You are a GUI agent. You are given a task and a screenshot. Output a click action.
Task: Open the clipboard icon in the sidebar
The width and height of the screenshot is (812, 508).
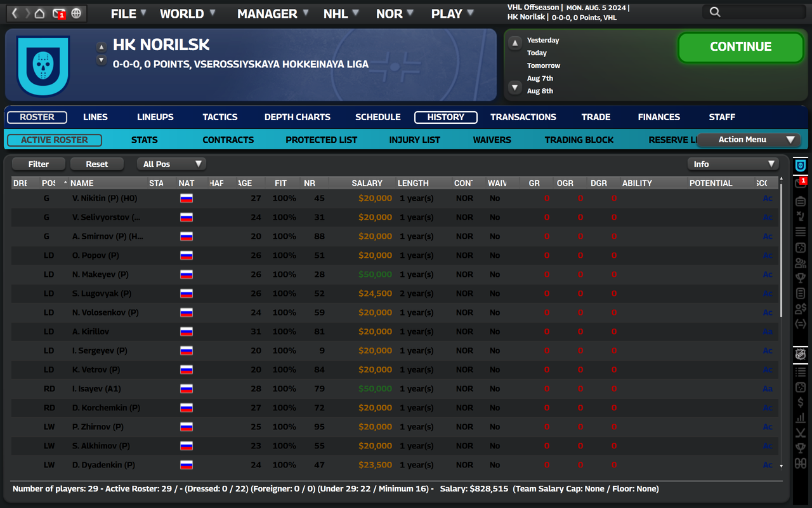801,201
